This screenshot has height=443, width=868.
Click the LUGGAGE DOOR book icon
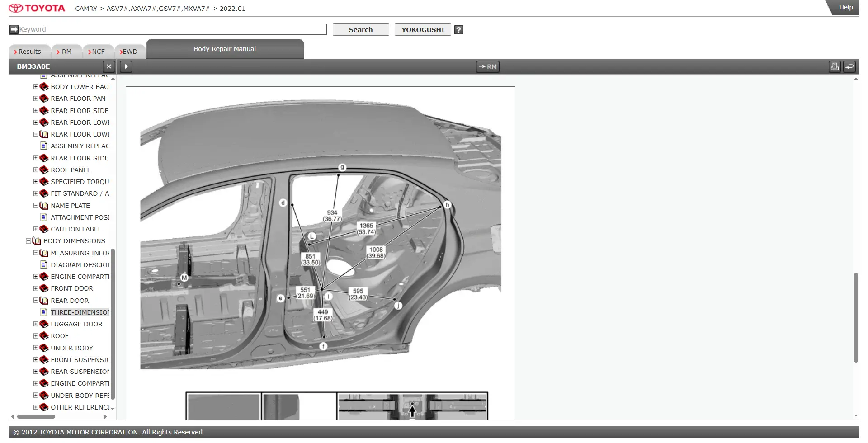tap(44, 324)
